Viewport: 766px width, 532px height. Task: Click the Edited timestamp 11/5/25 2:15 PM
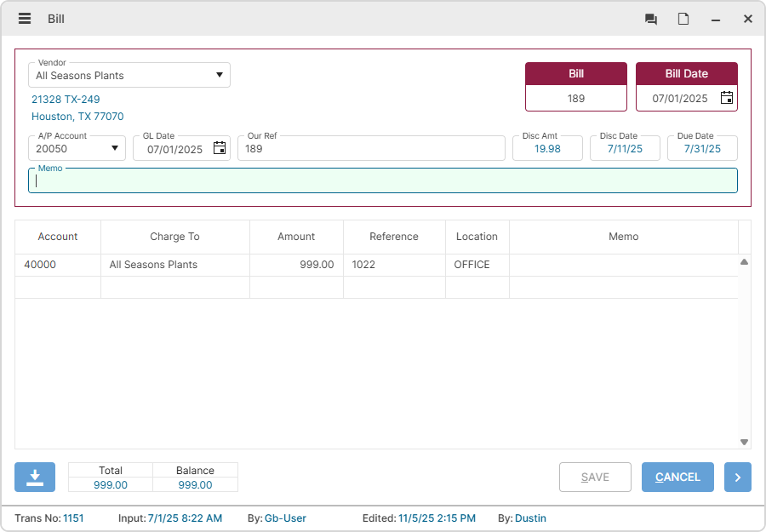coord(437,518)
